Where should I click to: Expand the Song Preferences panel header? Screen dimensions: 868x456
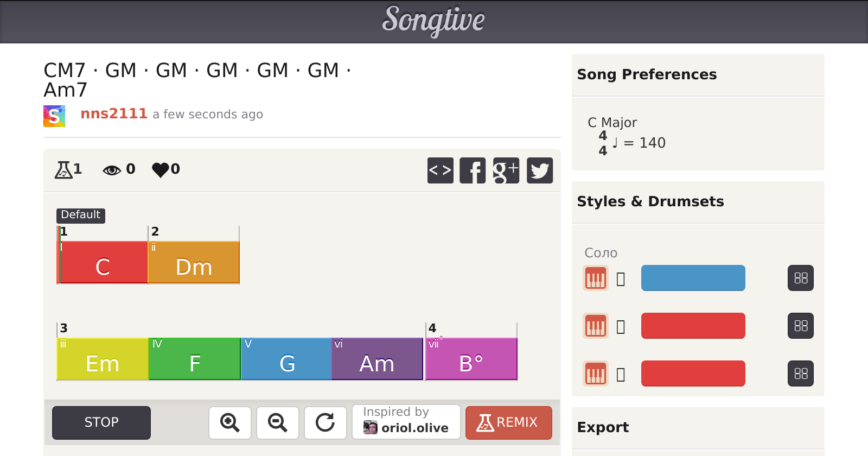pos(698,75)
